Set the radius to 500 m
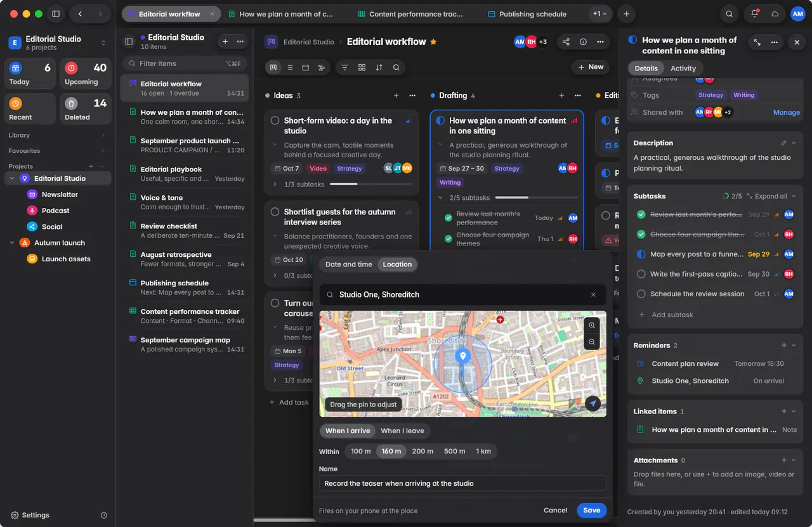This screenshot has width=812, height=527. pyautogui.click(x=454, y=452)
